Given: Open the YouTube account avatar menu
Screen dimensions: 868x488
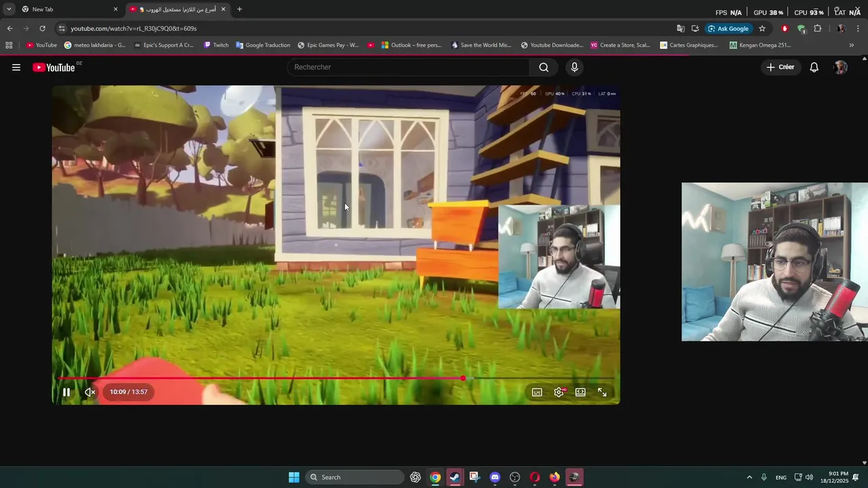Looking at the screenshot, I should coord(841,67).
